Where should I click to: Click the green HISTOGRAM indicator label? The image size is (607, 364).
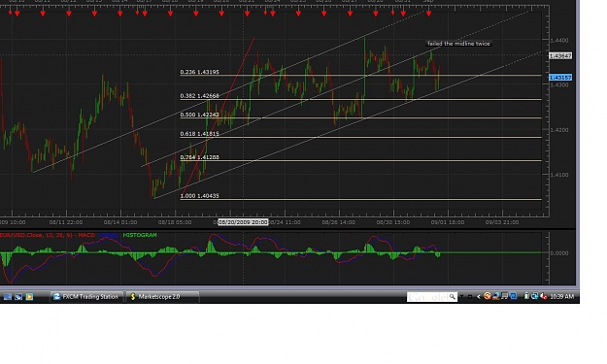(140, 235)
